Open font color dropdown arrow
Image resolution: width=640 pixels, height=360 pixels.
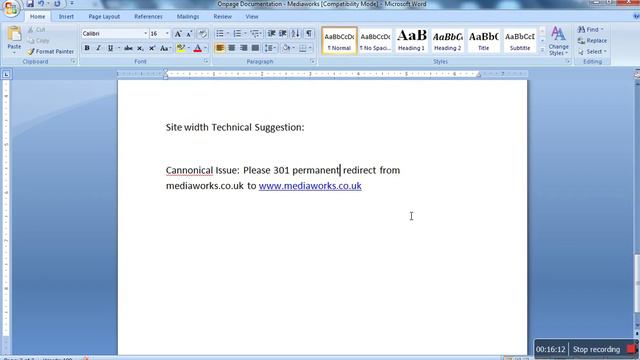coord(205,48)
